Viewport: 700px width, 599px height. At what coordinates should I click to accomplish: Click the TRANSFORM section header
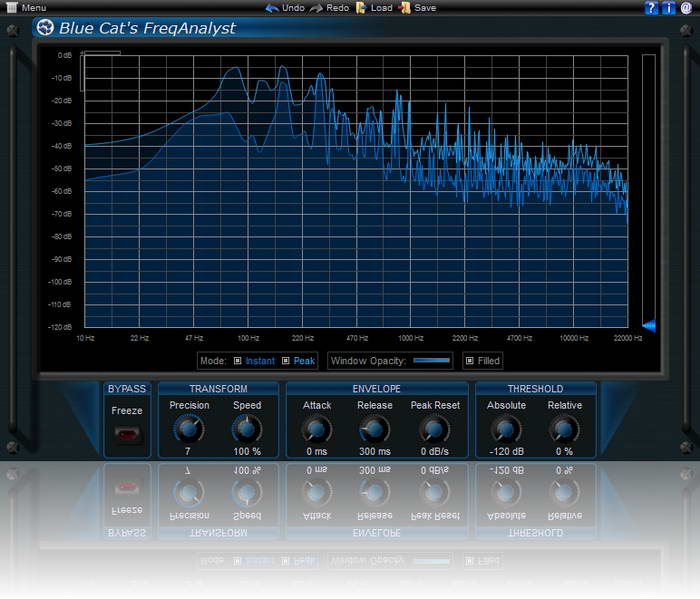tap(218, 389)
